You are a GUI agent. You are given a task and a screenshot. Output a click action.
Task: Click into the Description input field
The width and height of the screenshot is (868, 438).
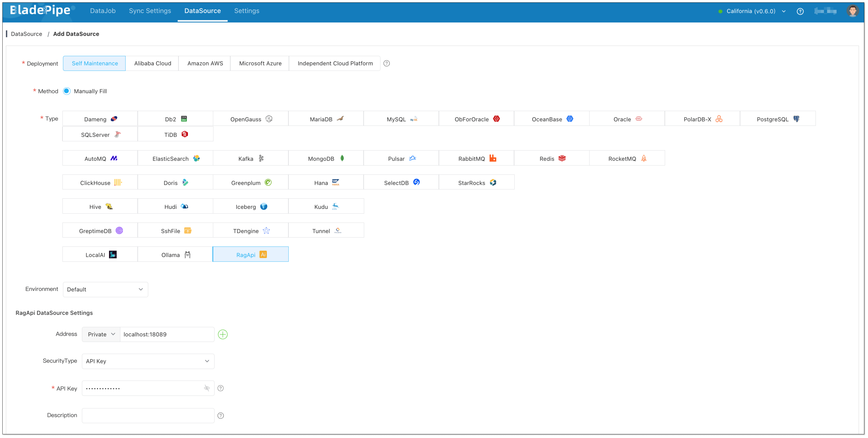click(148, 415)
